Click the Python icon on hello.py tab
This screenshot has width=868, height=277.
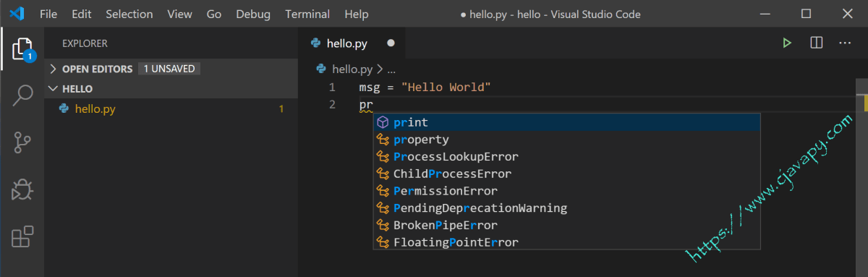(315, 43)
